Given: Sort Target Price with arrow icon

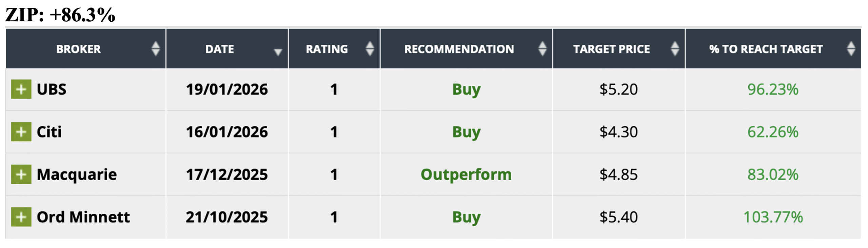Looking at the screenshot, I should [675, 49].
